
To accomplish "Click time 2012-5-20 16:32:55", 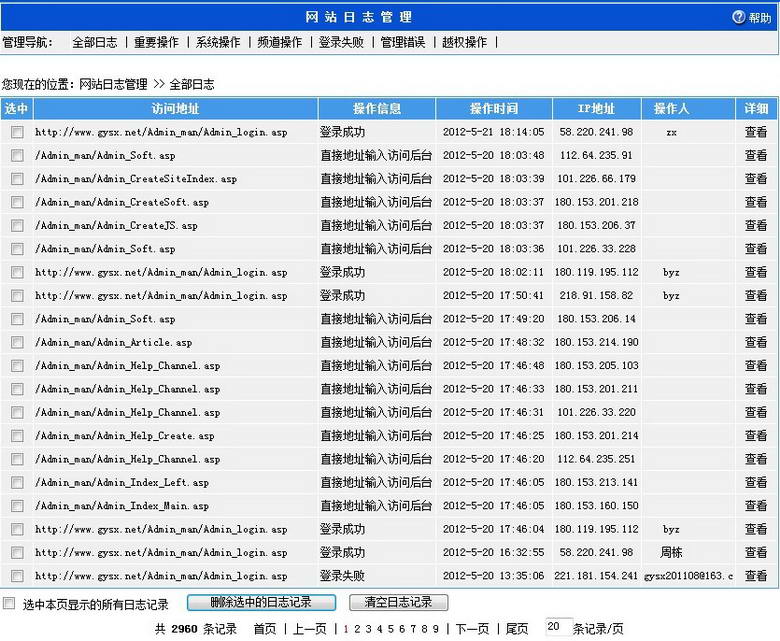I will click(x=493, y=553).
